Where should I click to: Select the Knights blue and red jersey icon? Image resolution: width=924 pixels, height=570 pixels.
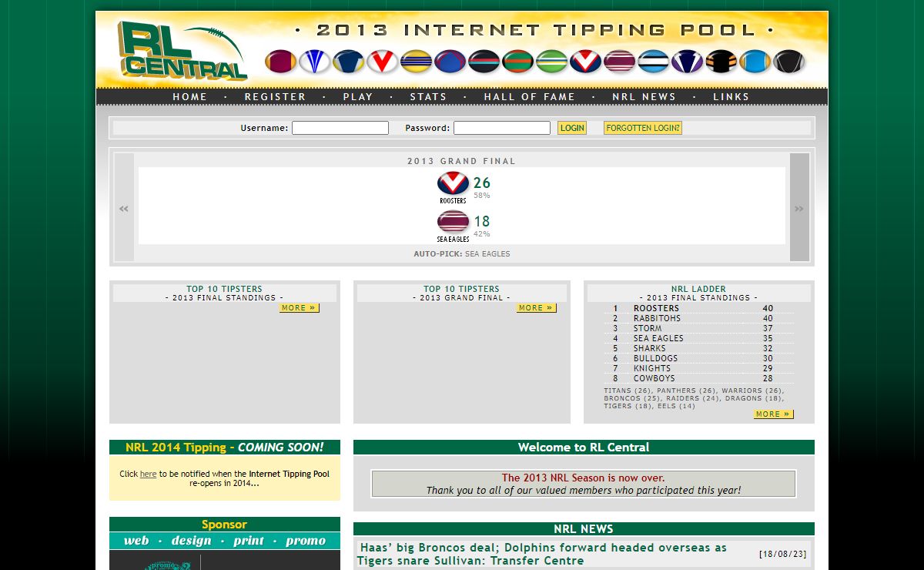[450, 62]
